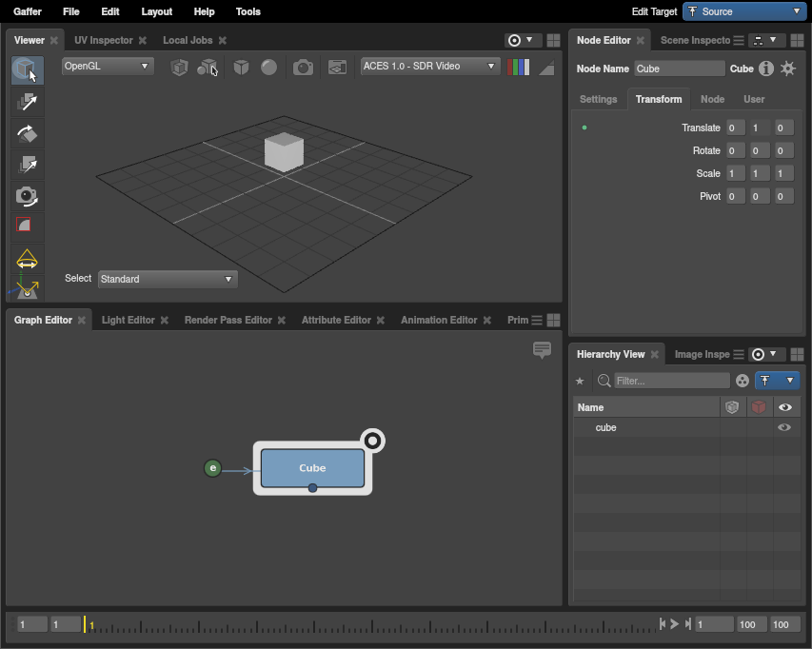Switch to the Settings tab in Node Editor
This screenshot has width=812, height=649.
(598, 99)
